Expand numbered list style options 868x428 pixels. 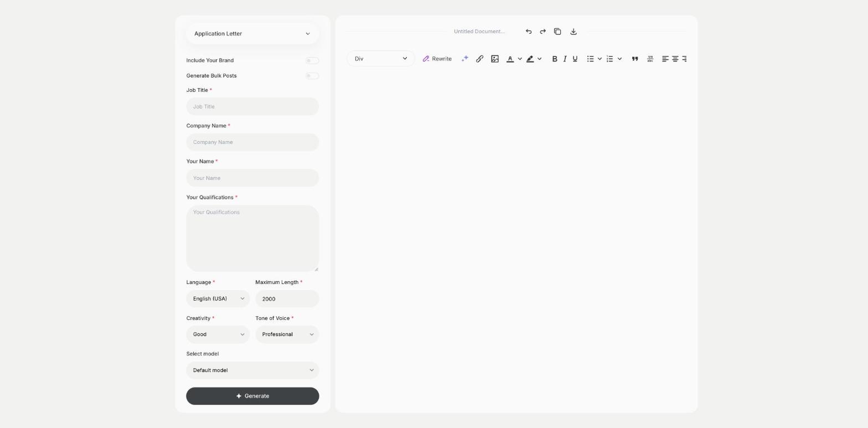(619, 59)
